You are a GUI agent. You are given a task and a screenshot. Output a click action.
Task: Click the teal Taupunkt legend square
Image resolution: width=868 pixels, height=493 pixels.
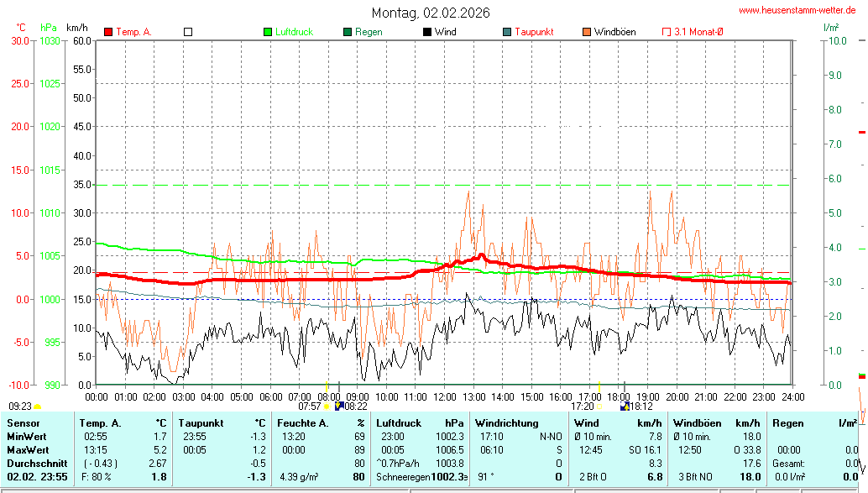[507, 32]
